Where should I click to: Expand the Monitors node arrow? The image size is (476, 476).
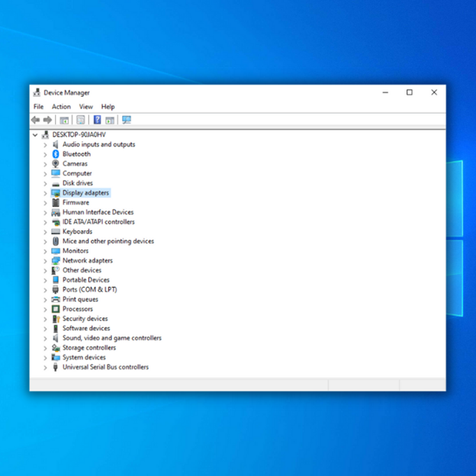click(x=45, y=252)
